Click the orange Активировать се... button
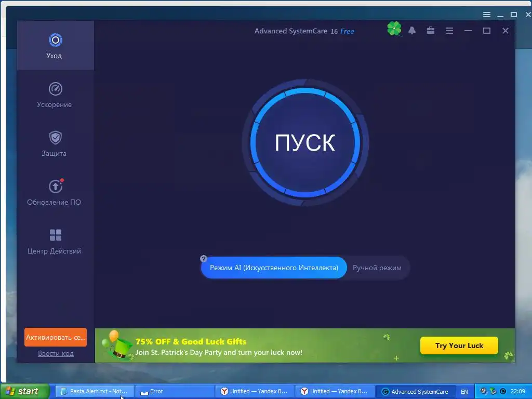 coord(56,337)
